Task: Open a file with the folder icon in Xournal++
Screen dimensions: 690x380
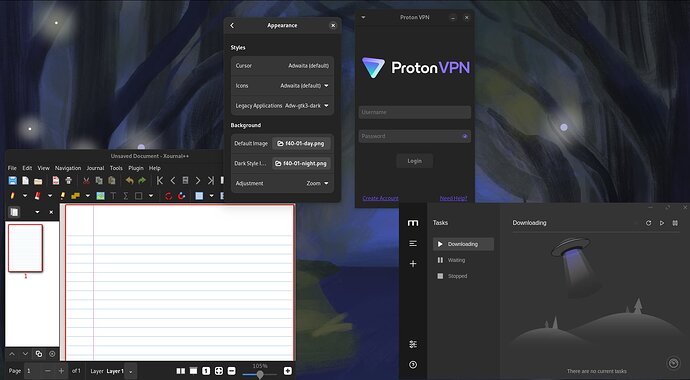Action: pyautogui.click(x=38, y=181)
